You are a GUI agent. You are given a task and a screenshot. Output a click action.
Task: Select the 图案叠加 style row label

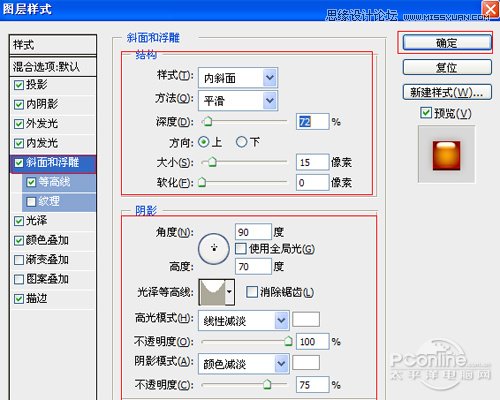47,279
